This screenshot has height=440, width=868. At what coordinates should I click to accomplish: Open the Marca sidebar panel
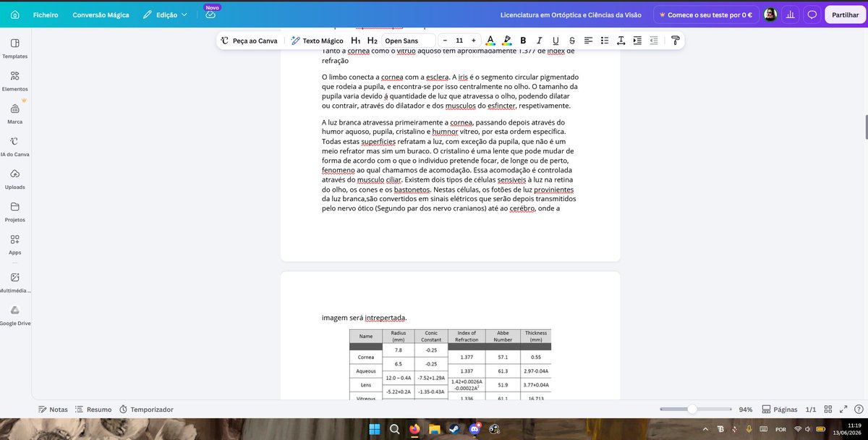tap(15, 114)
